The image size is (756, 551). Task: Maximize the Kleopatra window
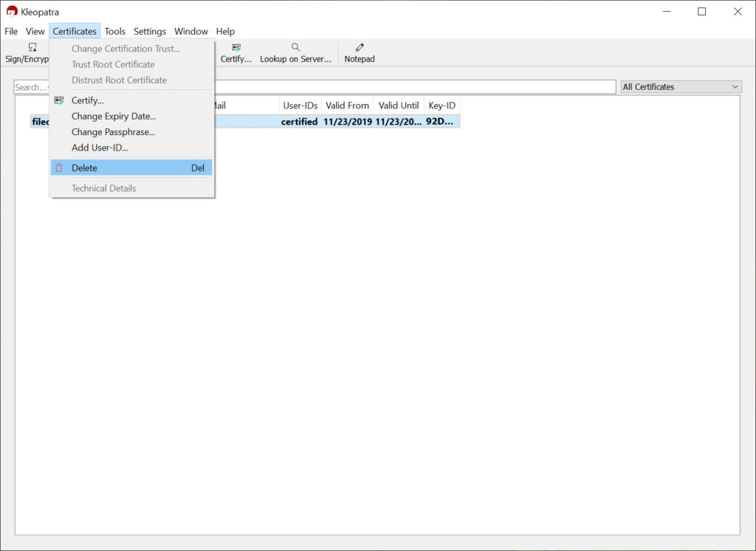(x=702, y=12)
